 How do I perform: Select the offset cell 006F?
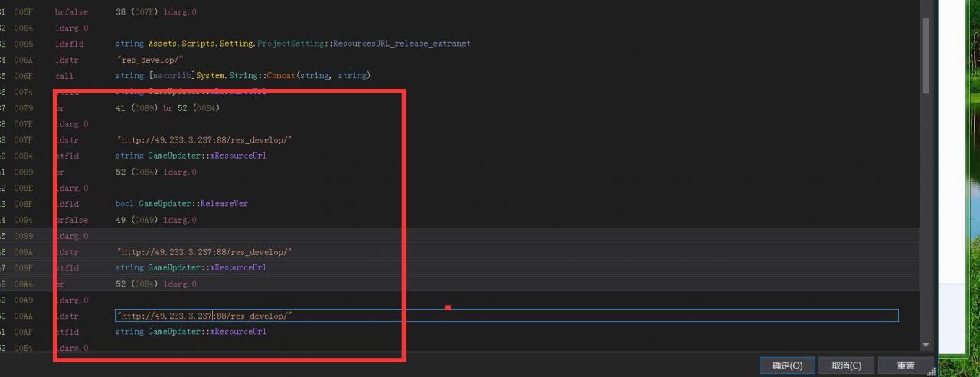(x=24, y=76)
